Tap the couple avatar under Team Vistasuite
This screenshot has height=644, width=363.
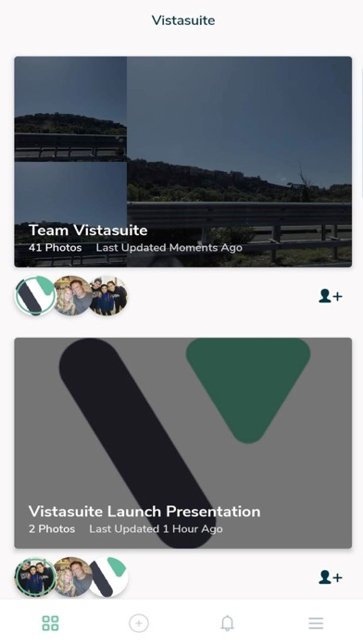(73, 296)
